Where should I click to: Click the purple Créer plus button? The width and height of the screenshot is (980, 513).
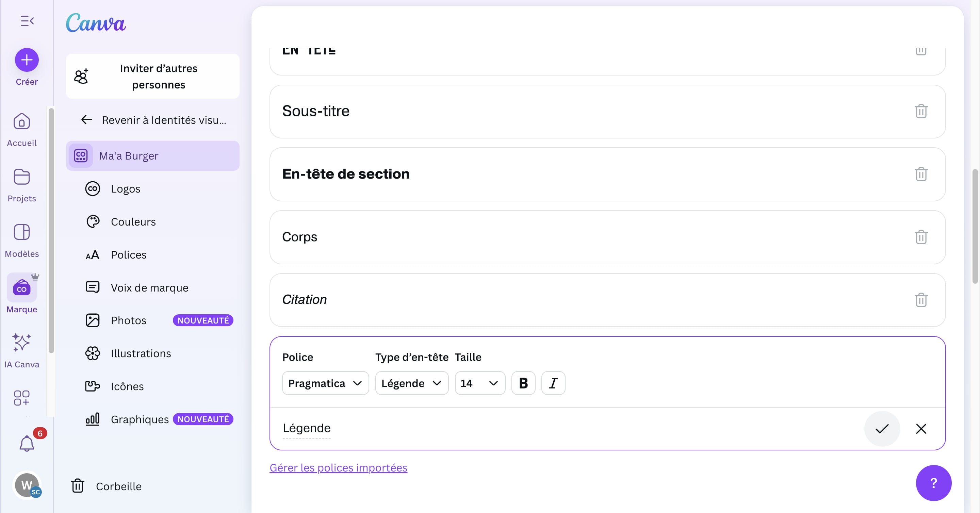point(27,60)
